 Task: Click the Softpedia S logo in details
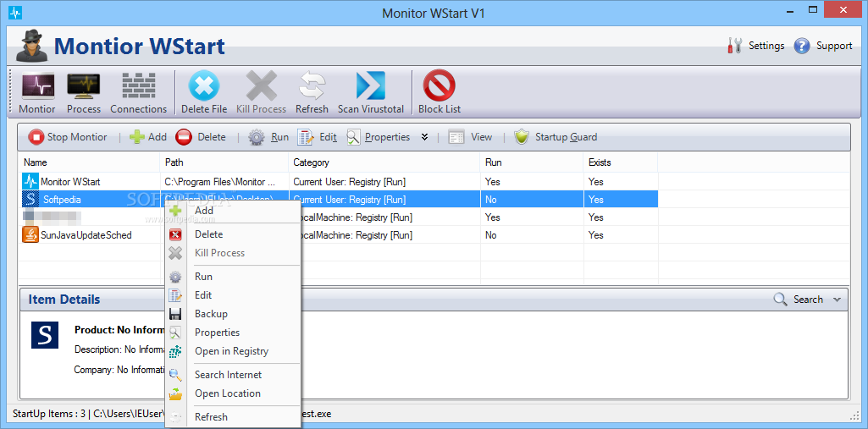[x=45, y=335]
